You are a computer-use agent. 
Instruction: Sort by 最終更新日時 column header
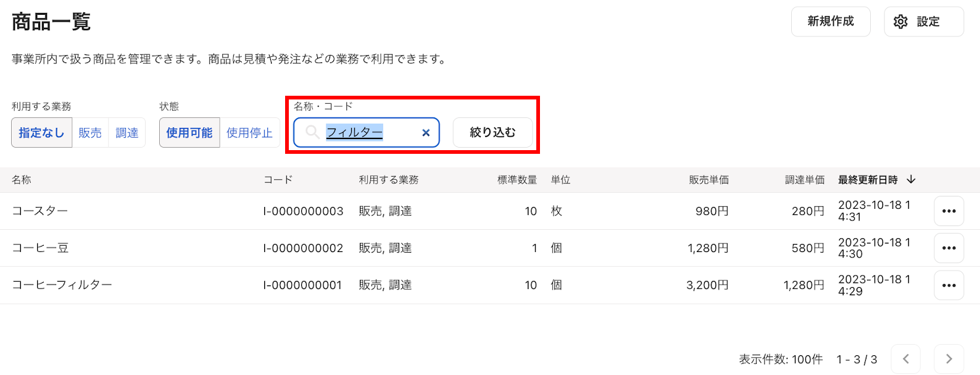pos(868,180)
